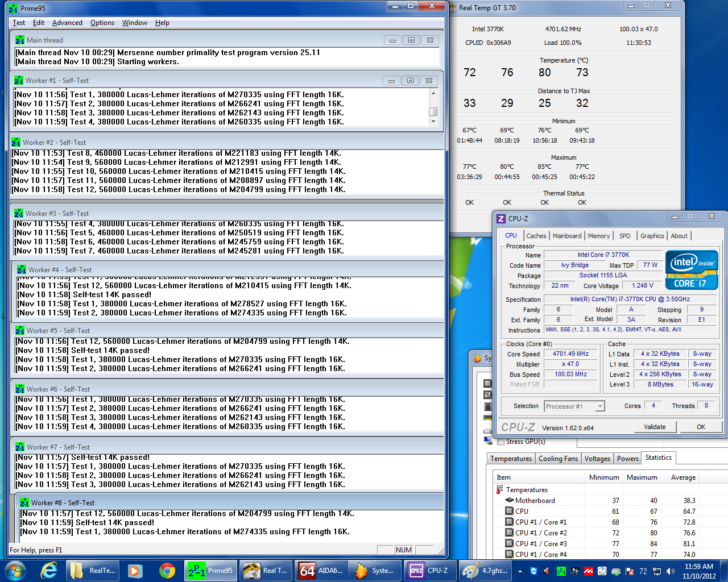Open the Window menu in Prime95
Screen dimensions: 728x582
135,23
